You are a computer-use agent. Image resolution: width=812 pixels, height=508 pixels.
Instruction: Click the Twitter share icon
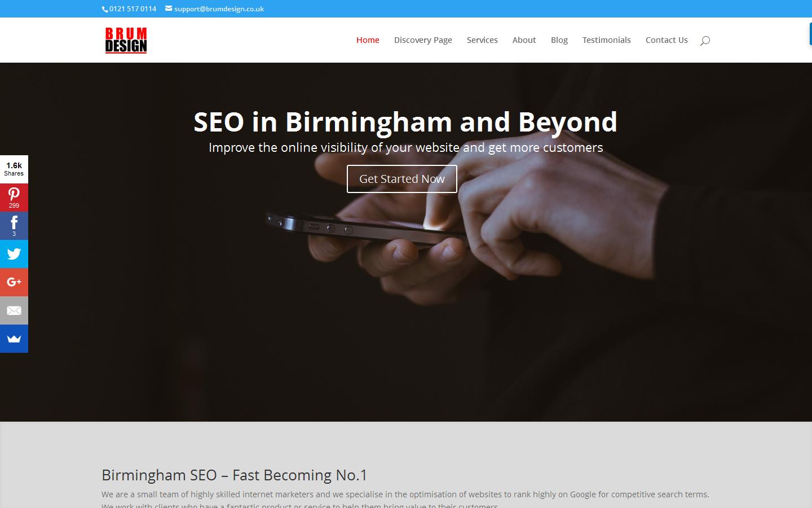coord(14,254)
